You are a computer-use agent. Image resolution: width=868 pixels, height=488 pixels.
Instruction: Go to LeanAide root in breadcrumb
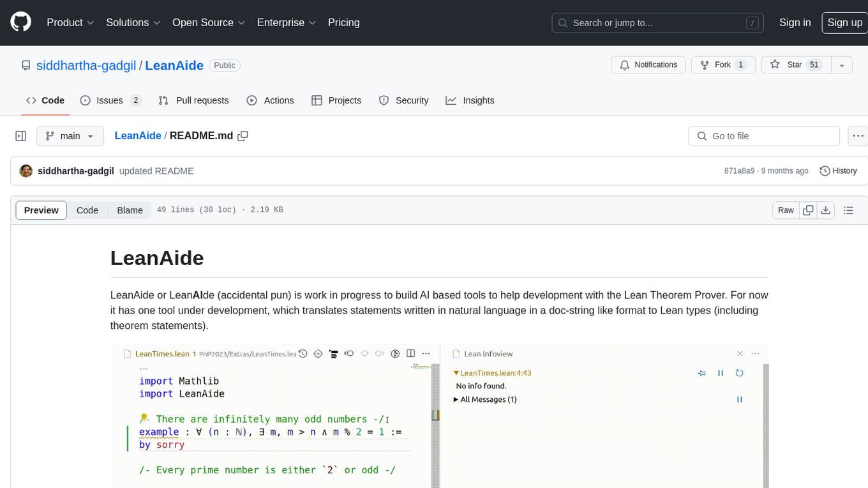tap(138, 136)
